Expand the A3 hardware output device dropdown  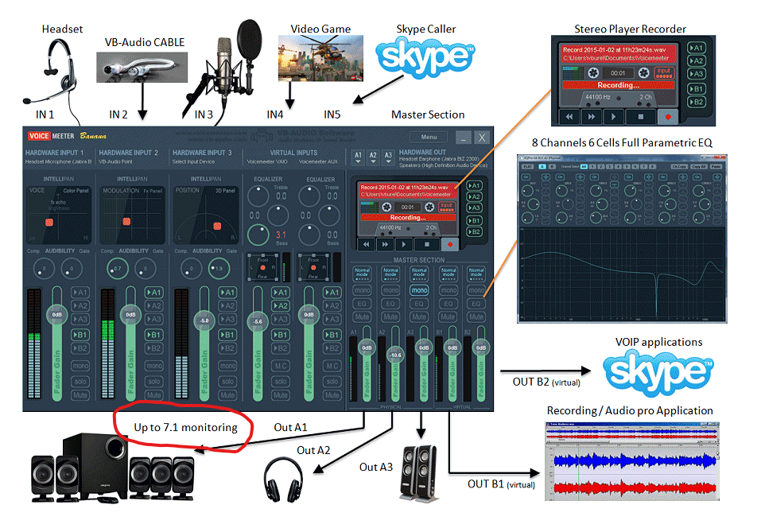click(388, 156)
